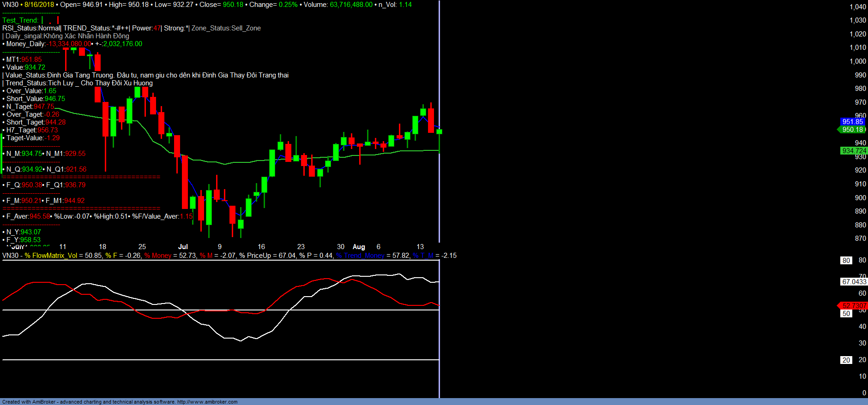Click the Aug label on date axis

(359, 247)
